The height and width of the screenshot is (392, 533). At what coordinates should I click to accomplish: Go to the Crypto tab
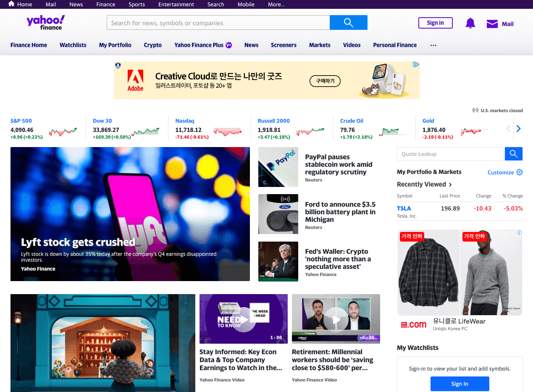coord(153,45)
